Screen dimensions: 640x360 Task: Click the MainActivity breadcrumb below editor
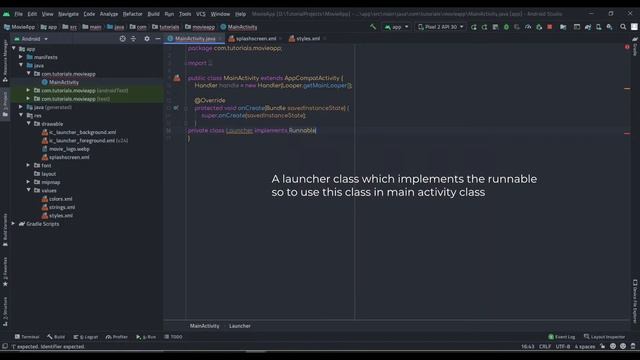pyautogui.click(x=204, y=326)
